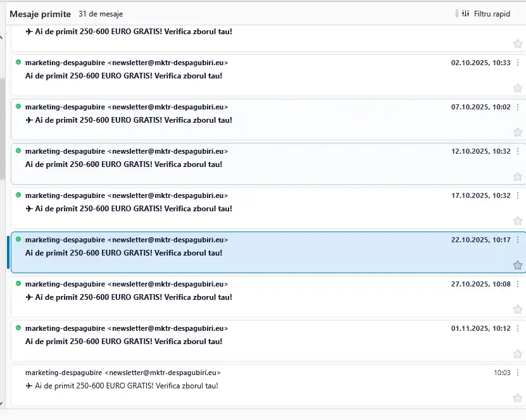The width and height of the screenshot is (526, 420).
Task: Click unread indicator dot on 27.10.2025 message
Action: pos(18,284)
